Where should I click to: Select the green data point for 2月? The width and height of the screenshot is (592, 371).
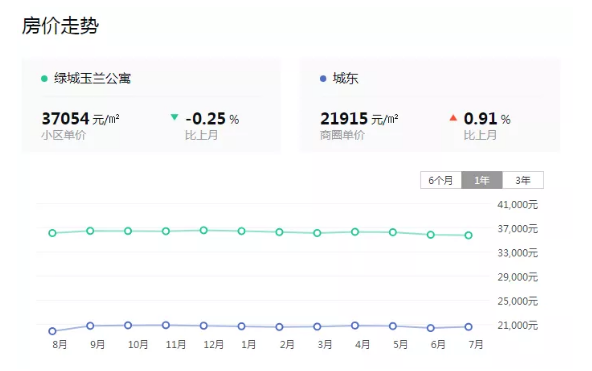[x=279, y=232]
